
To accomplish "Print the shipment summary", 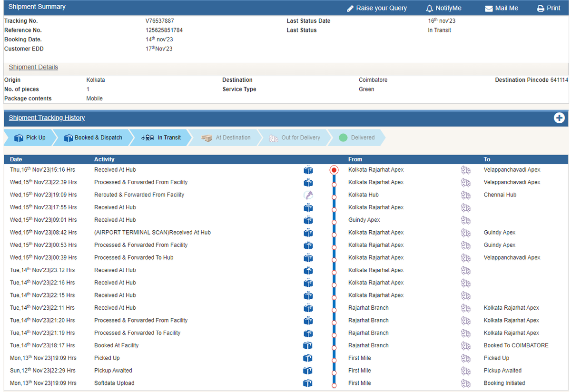I will click(549, 8).
